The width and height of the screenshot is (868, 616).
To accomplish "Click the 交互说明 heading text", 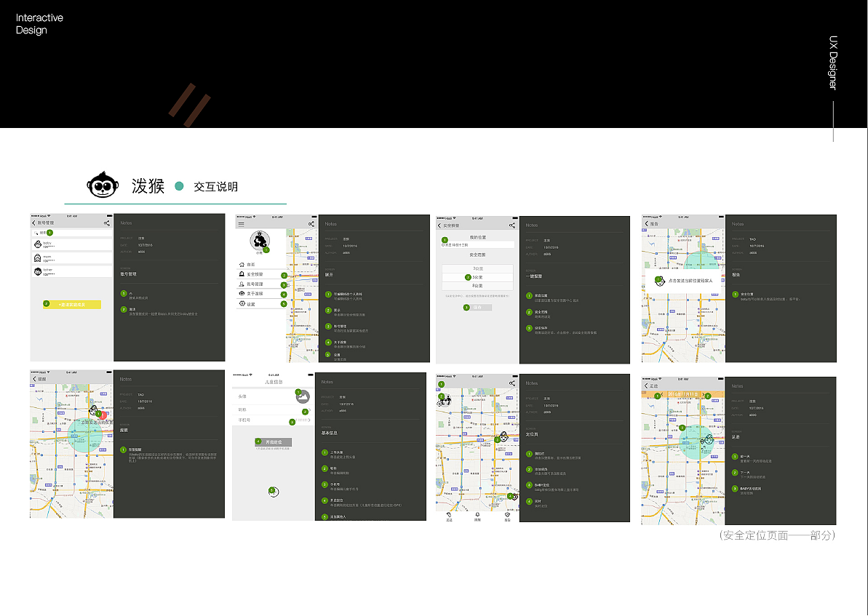I will pyautogui.click(x=215, y=186).
